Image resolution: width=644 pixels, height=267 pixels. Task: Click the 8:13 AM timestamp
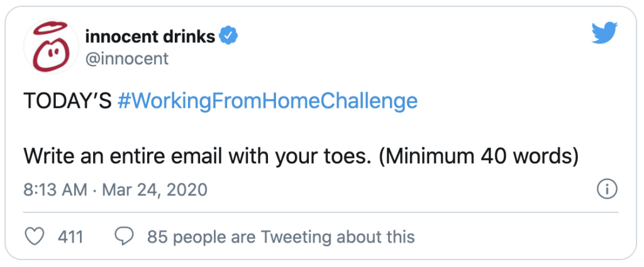click(x=55, y=190)
